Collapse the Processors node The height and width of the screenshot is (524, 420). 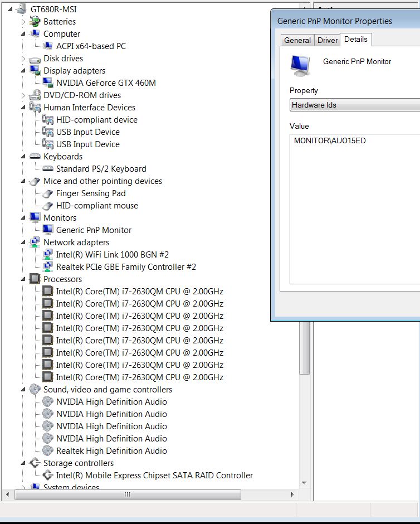(23, 279)
